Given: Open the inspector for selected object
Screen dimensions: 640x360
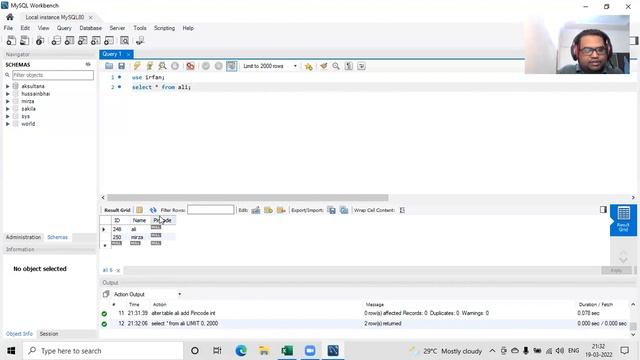Looking at the screenshot, I should click(x=40, y=40).
